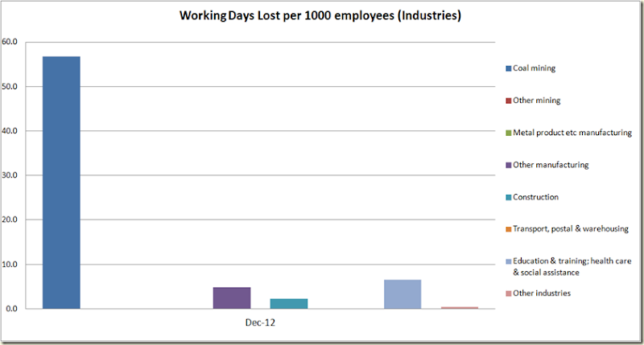Screen dimensions: 644x345
Task: Select the small pink Other industries bar
Action: click(460, 308)
